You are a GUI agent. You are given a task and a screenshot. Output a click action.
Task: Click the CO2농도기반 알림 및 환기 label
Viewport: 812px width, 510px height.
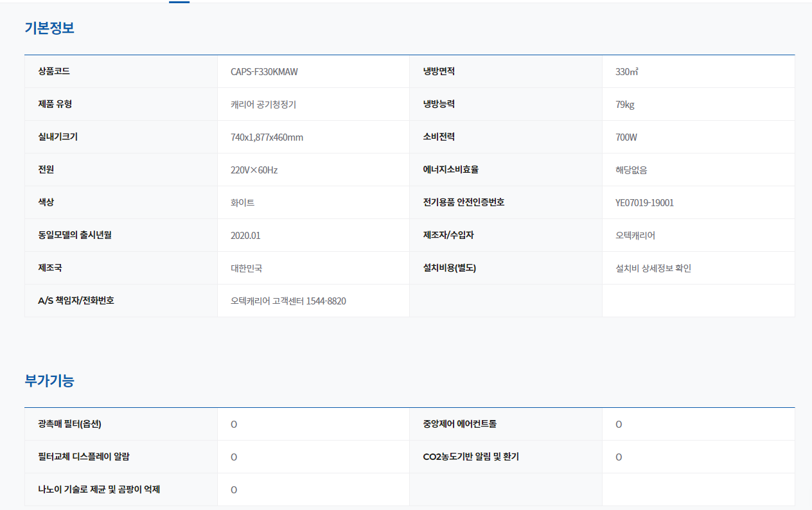(x=470, y=457)
